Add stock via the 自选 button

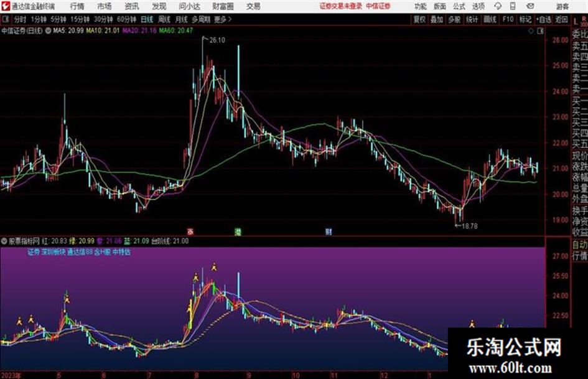[x=544, y=19]
